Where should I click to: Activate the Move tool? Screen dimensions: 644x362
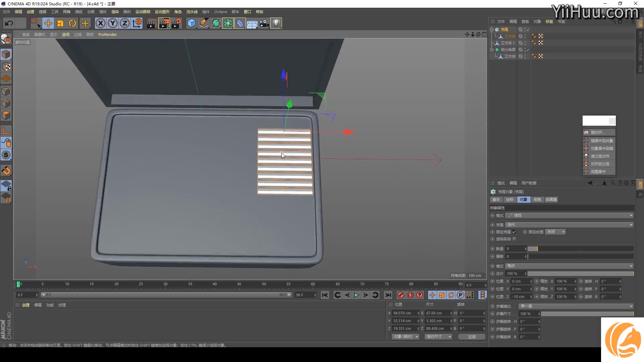pyautogui.click(x=48, y=23)
